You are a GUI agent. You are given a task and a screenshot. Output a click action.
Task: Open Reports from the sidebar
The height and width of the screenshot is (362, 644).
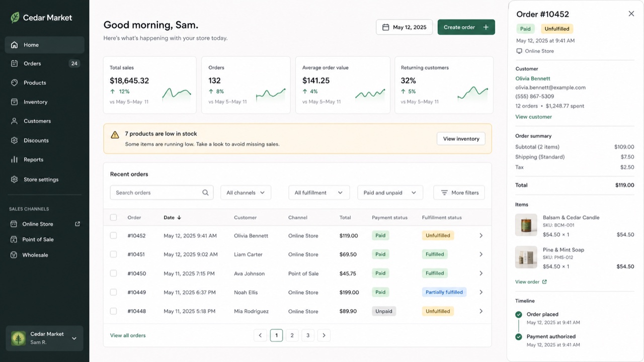45,159
